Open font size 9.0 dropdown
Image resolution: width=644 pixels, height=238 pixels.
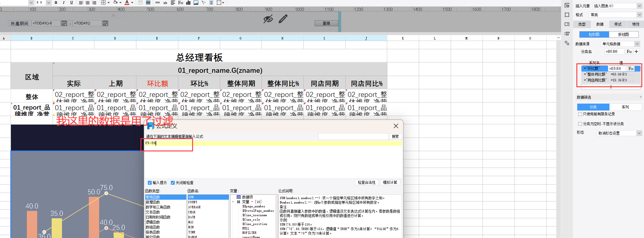[x=49, y=3]
